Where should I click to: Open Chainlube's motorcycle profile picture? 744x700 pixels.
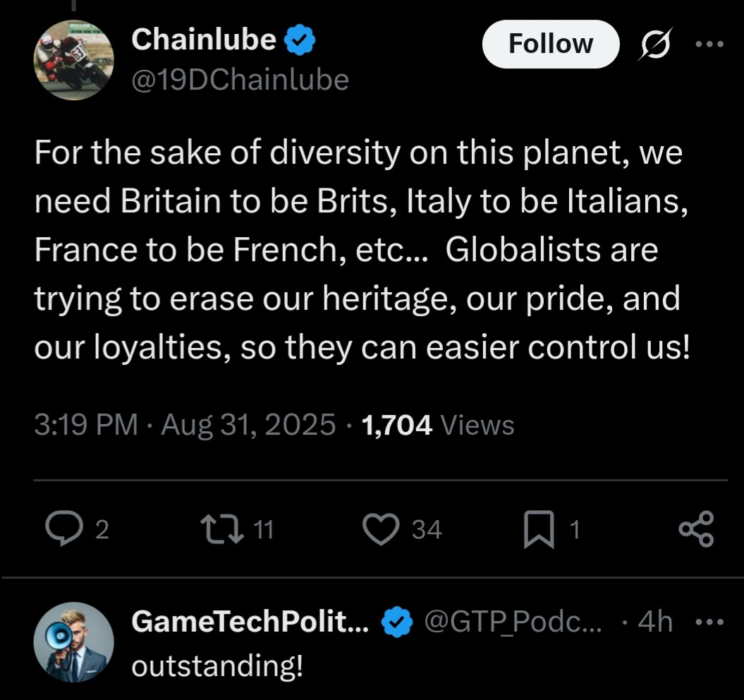click(x=73, y=59)
